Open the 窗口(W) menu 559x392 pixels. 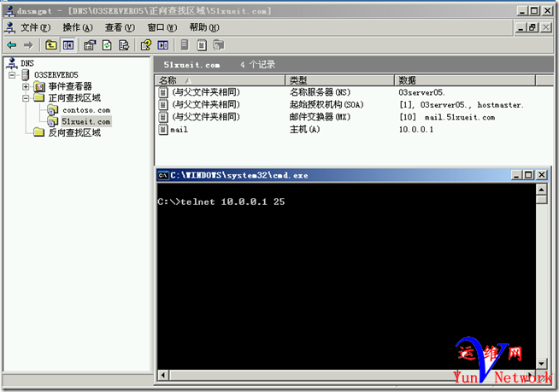[x=162, y=27]
